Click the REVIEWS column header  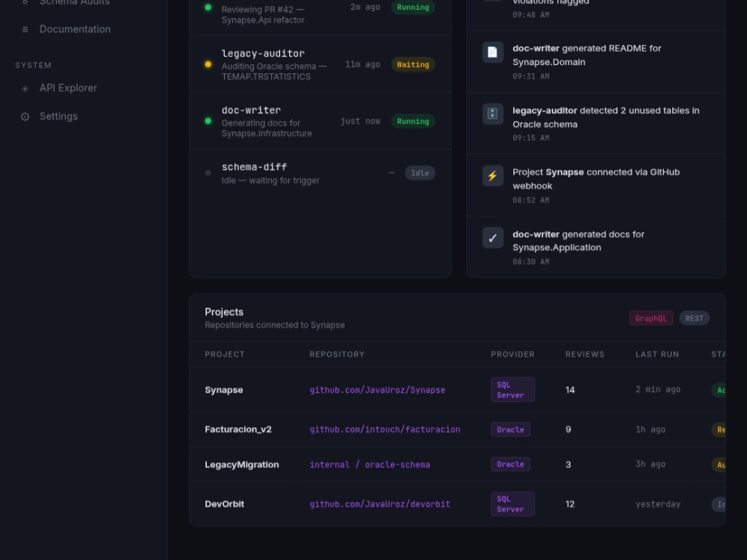tap(585, 354)
